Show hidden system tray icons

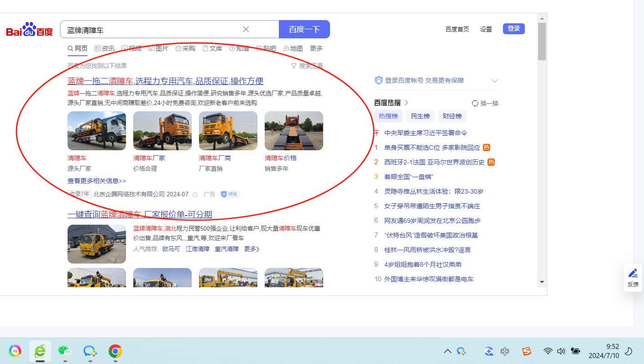tap(448, 351)
